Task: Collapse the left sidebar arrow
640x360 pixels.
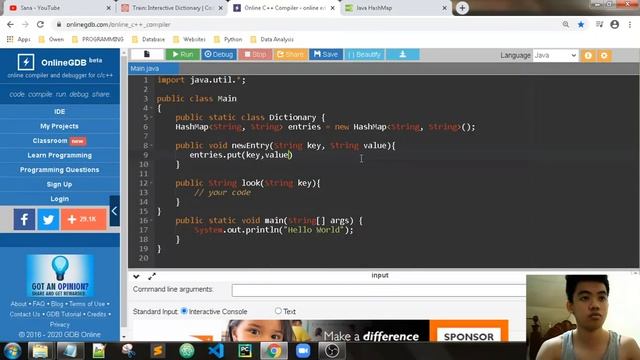Action: [x=115, y=211]
